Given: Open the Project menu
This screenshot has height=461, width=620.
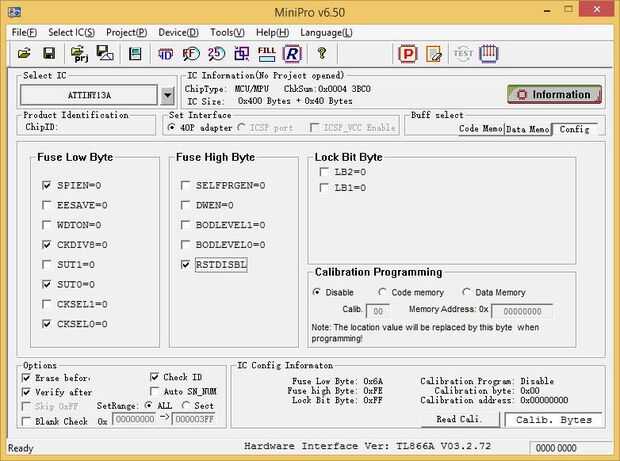Looking at the screenshot, I should click(127, 32).
